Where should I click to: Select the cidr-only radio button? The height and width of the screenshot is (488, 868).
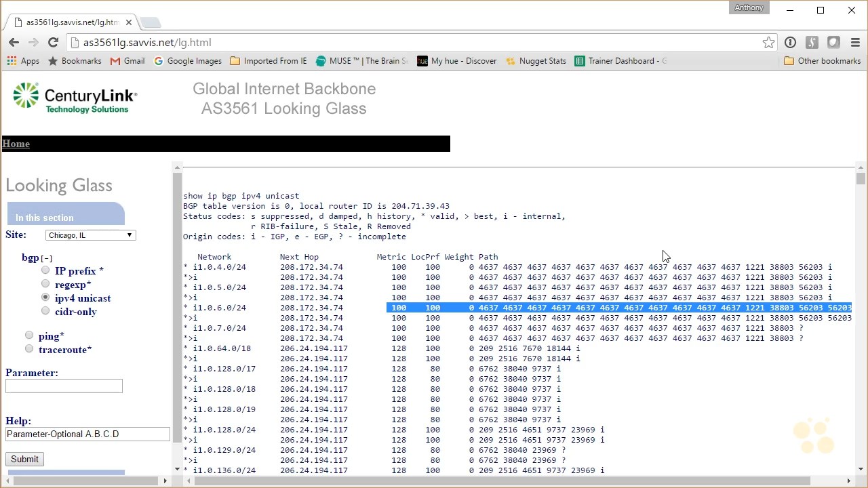pos(45,311)
